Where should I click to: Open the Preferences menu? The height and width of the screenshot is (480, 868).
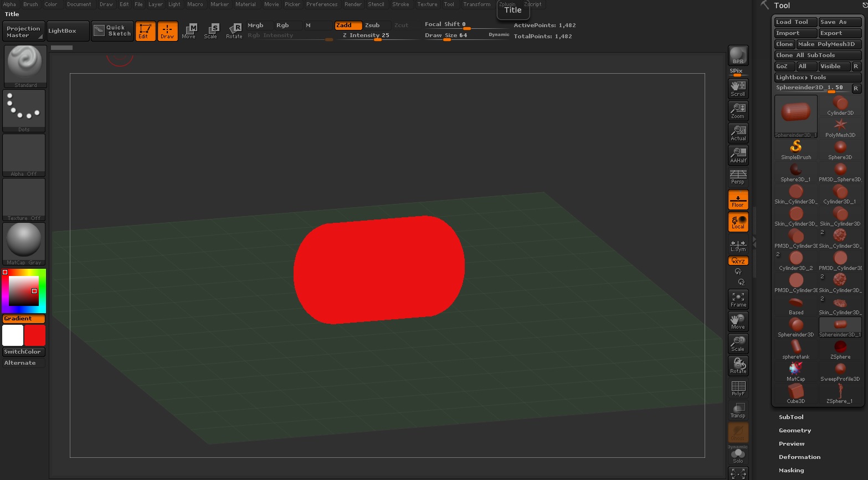tap(321, 4)
